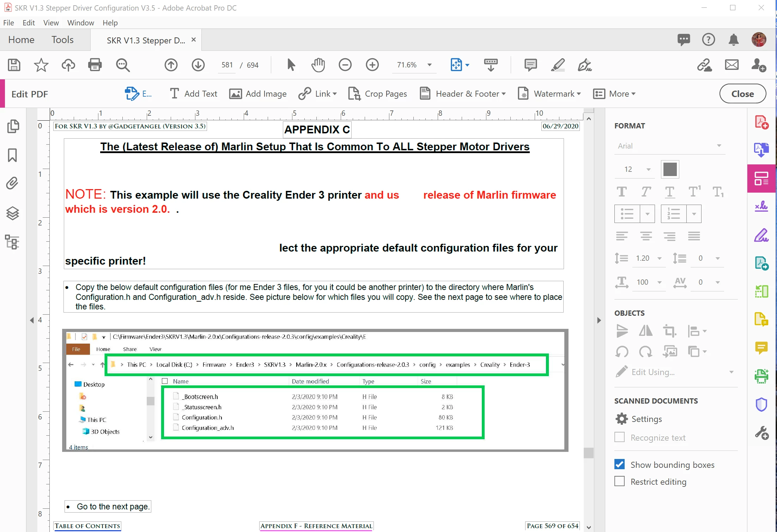Click the Zoom in plus icon
This screenshot has height=532, width=777.
pos(372,65)
